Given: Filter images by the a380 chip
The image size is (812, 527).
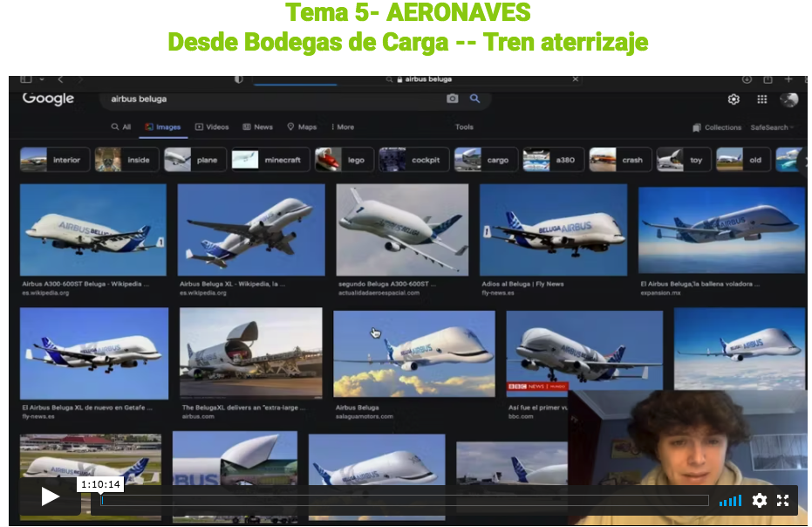Looking at the screenshot, I should (x=553, y=160).
